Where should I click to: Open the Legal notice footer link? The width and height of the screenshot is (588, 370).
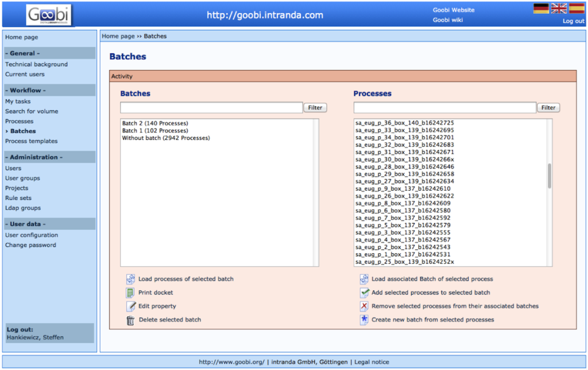(x=372, y=362)
